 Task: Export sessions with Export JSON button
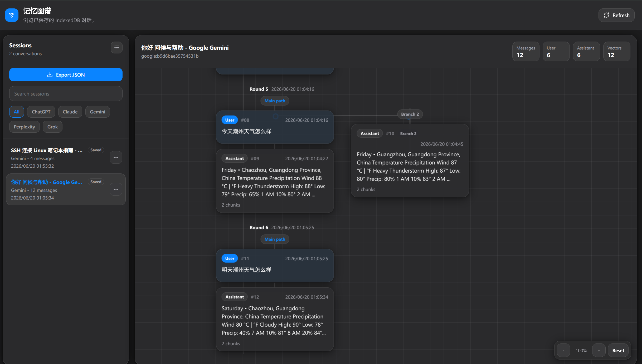[x=66, y=75]
